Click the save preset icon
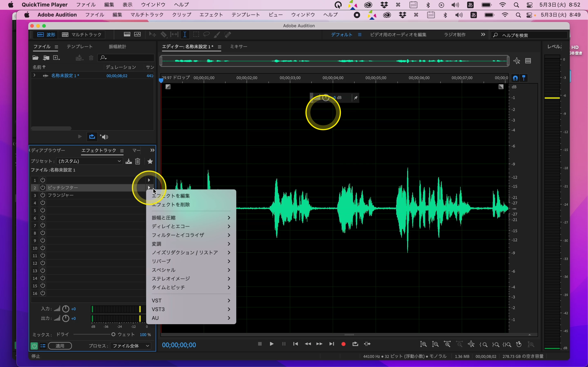Viewport: 588px width, 367px height. click(129, 161)
